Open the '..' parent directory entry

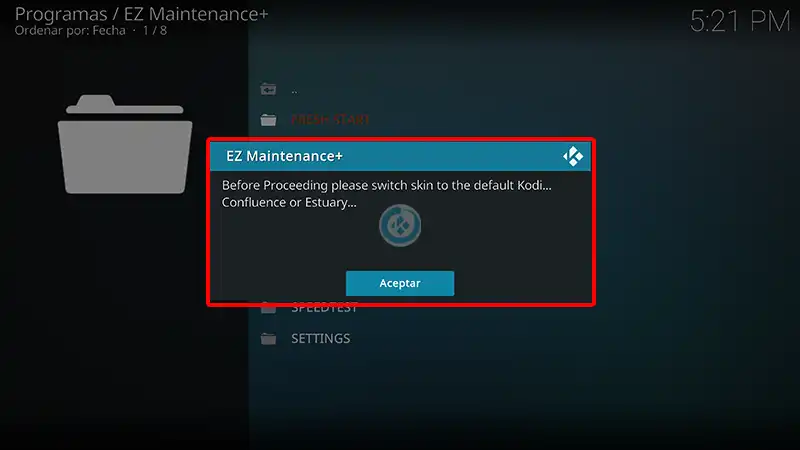294,90
